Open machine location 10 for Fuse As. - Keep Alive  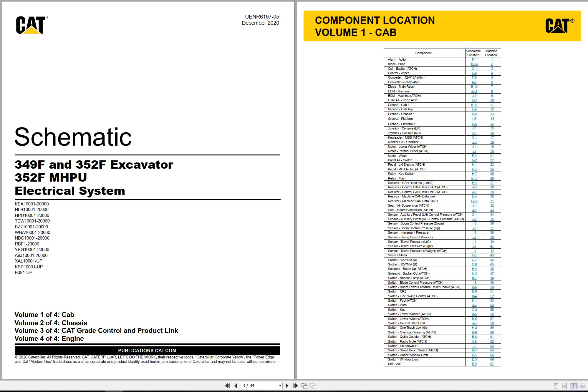492,100
